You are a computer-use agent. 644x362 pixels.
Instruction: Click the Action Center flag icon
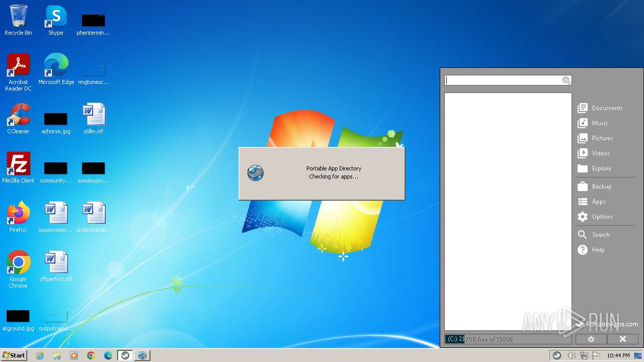coord(596,355)
